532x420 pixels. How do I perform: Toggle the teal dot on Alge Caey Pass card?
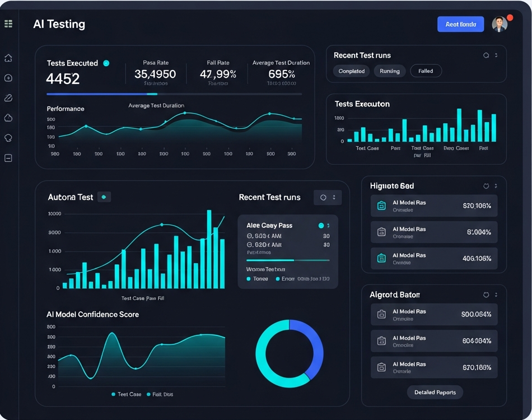tap(321, 226)
